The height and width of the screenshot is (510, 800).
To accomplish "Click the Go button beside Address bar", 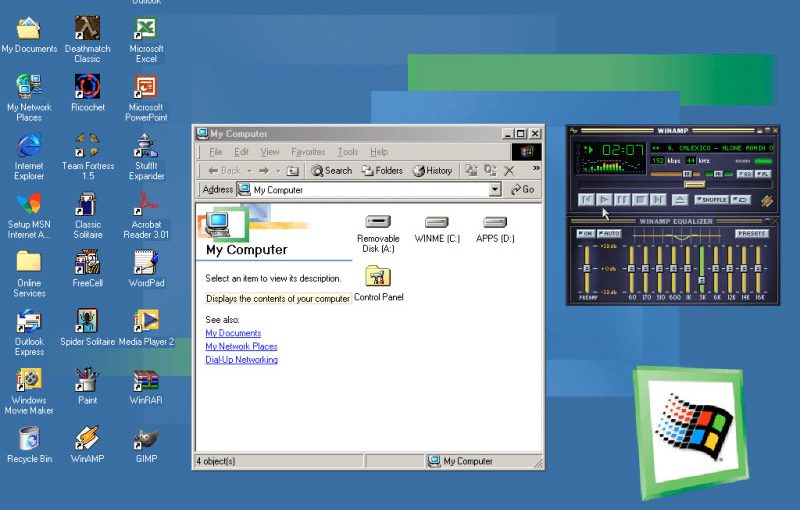I will tap(522, 190).
